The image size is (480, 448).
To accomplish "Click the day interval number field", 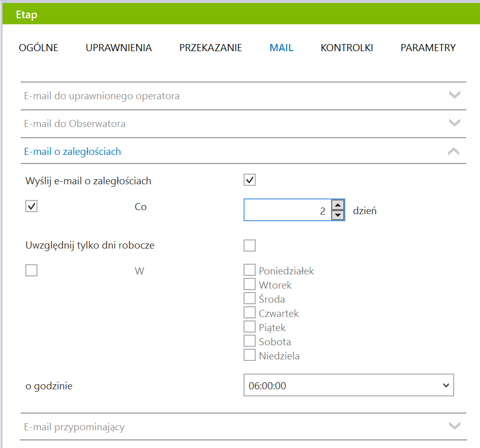I will (288, 210).
